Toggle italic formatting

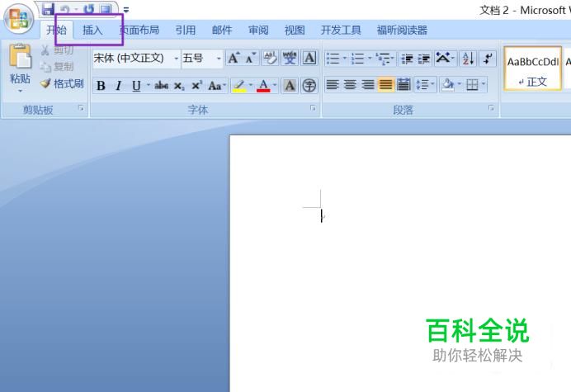pyautogui.click(x=118, y=86)
